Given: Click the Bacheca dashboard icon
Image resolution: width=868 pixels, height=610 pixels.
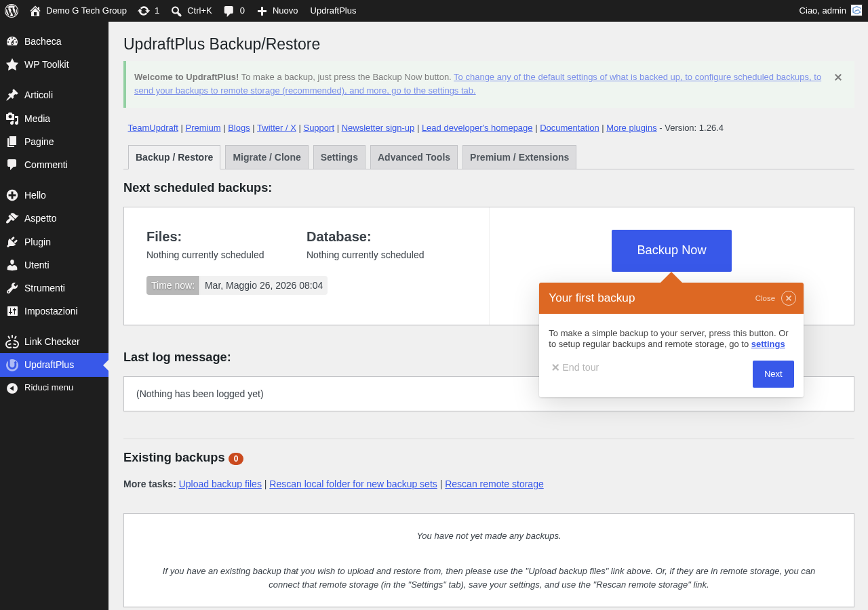Looking at the screenshot, I should (x=12, y=41).
